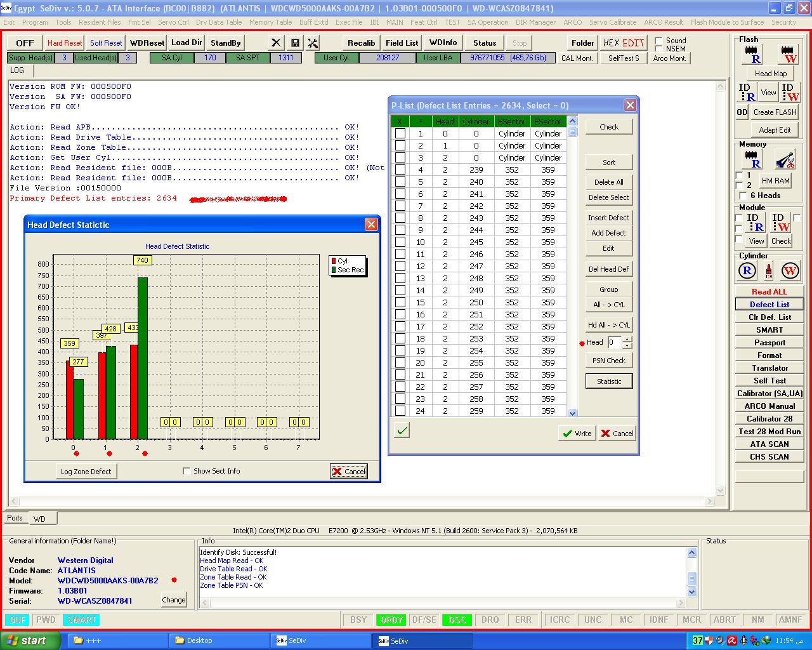Open the wrench tools icon
The height and width of the screenshot is (650, 812).
(x=313, y=43)
